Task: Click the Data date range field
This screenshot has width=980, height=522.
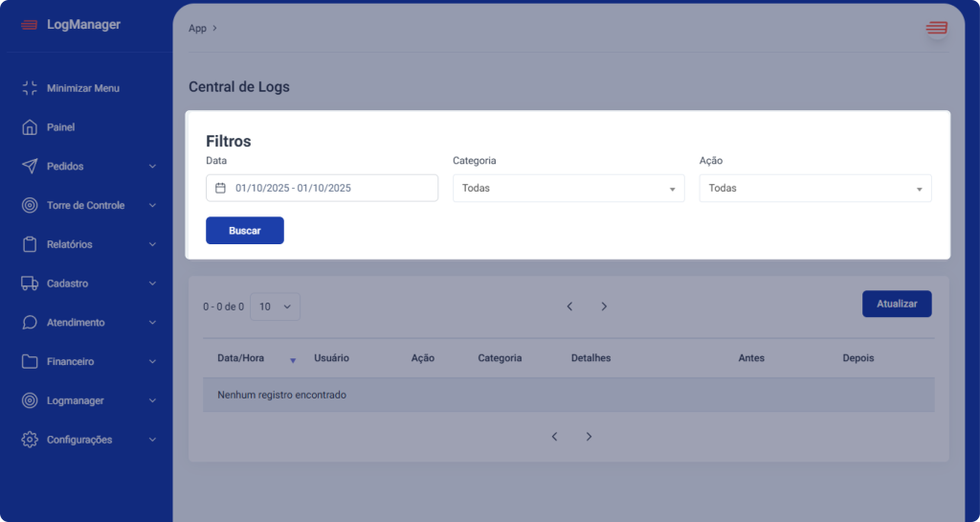Action: [x=322, y=189]
